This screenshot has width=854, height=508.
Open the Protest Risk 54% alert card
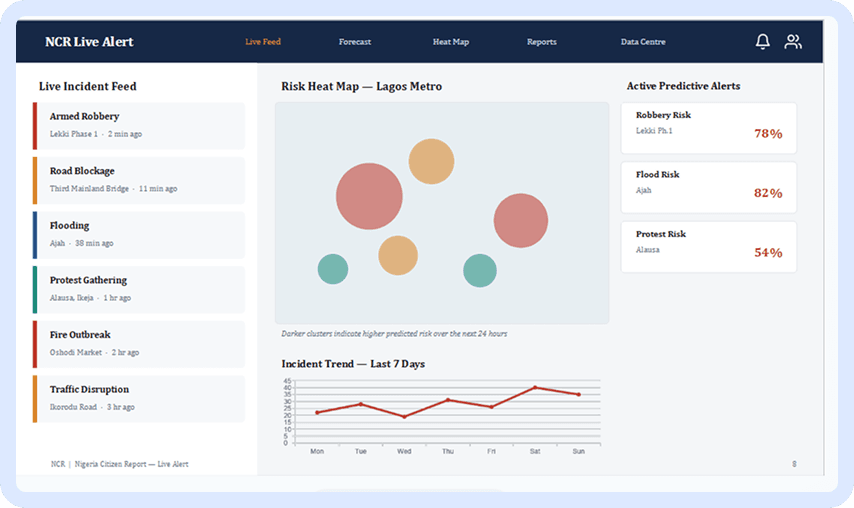coord(709,247)
